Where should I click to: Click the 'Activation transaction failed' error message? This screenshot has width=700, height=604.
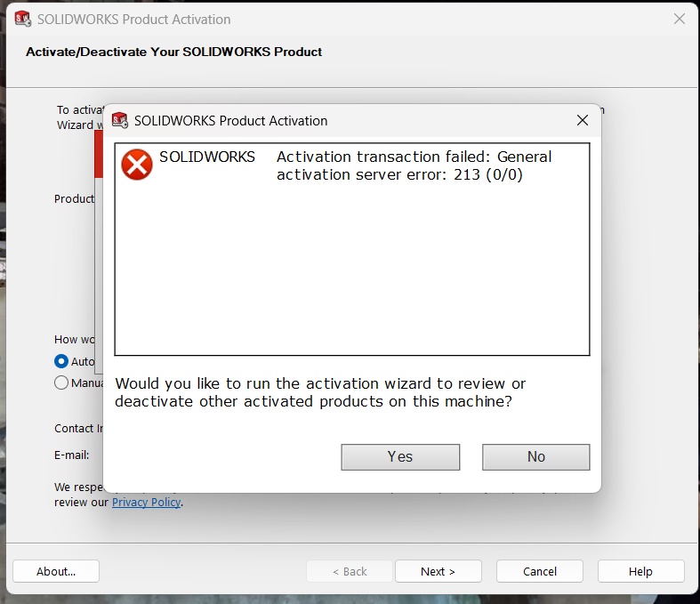coord(414,165)
